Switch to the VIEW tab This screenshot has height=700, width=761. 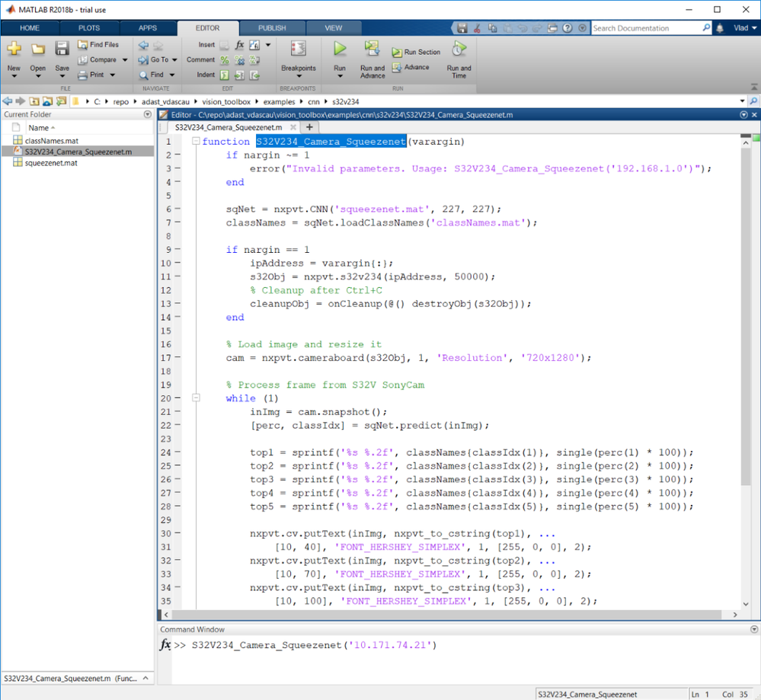coord(333,28)
